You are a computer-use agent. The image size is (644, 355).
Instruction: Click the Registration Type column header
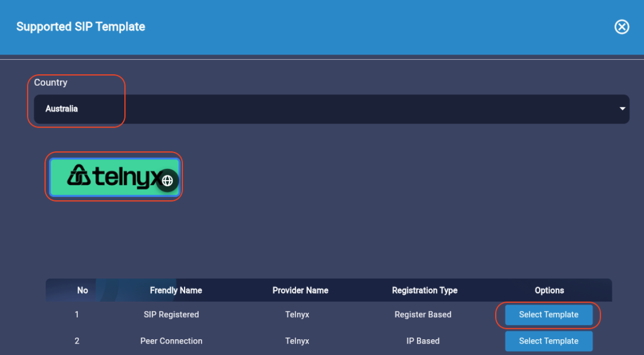click(x=425, y=290)
